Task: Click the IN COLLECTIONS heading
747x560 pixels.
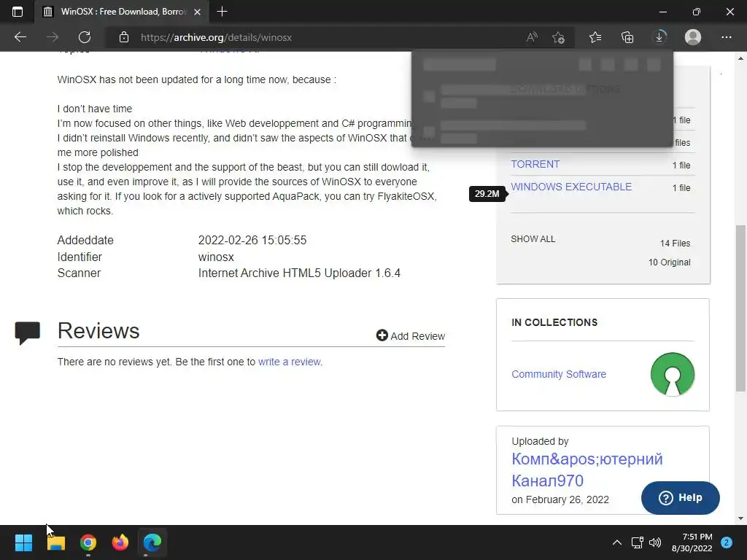Action: 554,322
